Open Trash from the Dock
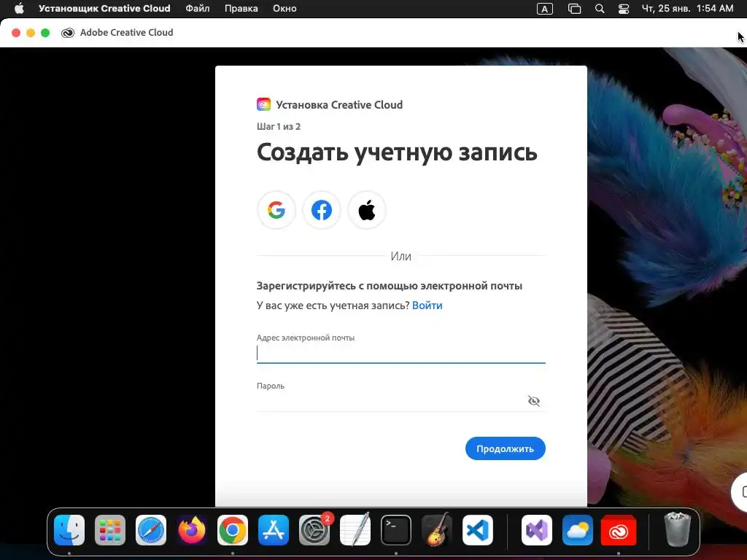This screenshot has width=747, height=560. tap(677, 529)
